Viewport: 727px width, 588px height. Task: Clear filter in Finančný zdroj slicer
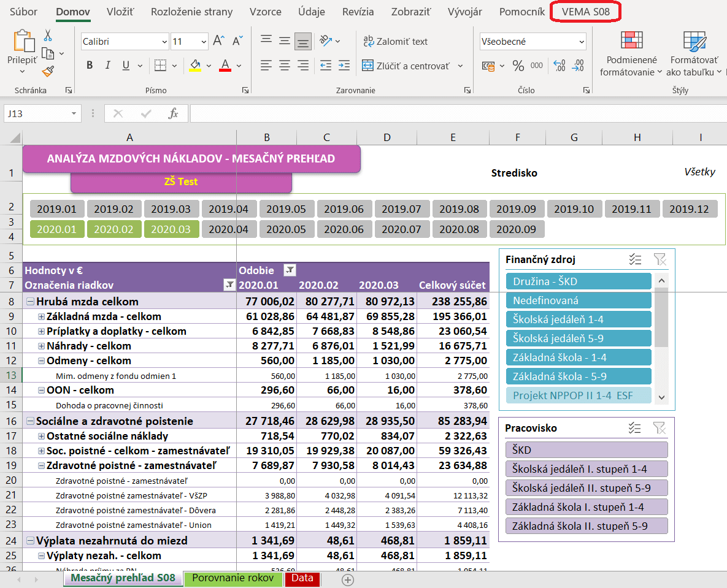click(x=660, y=259)
